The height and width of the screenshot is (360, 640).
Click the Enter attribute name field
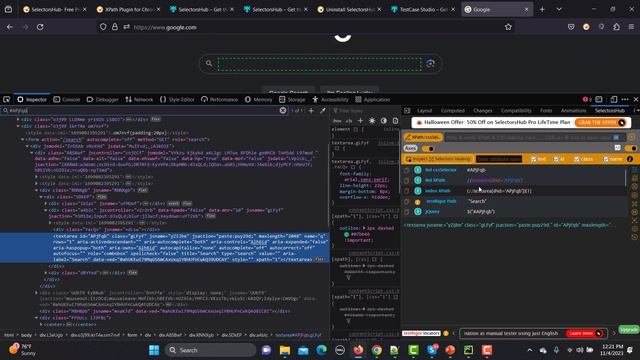point(499,159)
